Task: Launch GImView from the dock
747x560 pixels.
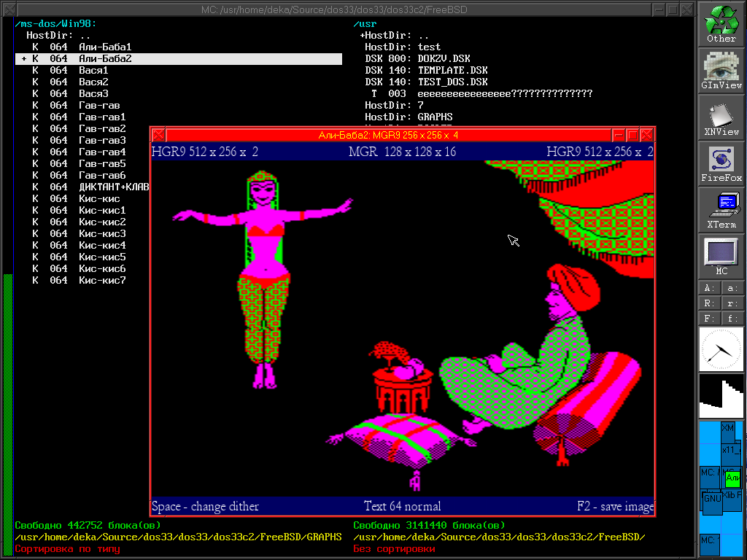Action: click(x=721, y=71)
